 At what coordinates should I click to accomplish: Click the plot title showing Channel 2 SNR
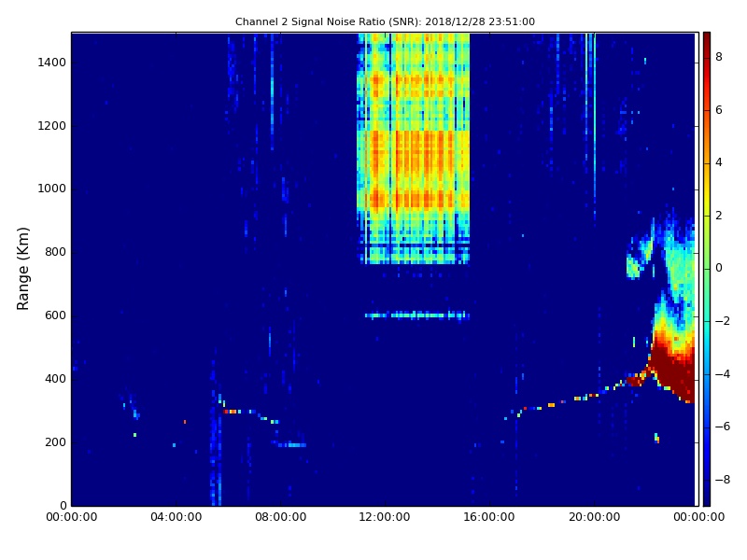(x=385, y=21)
